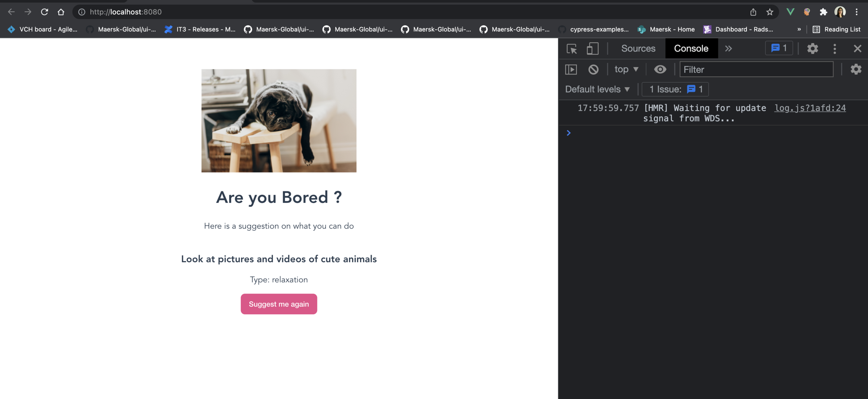The height and width of the screenshot is (399, 868).
Task: Click the inspect element picker icon
Action: pos(571,49)
